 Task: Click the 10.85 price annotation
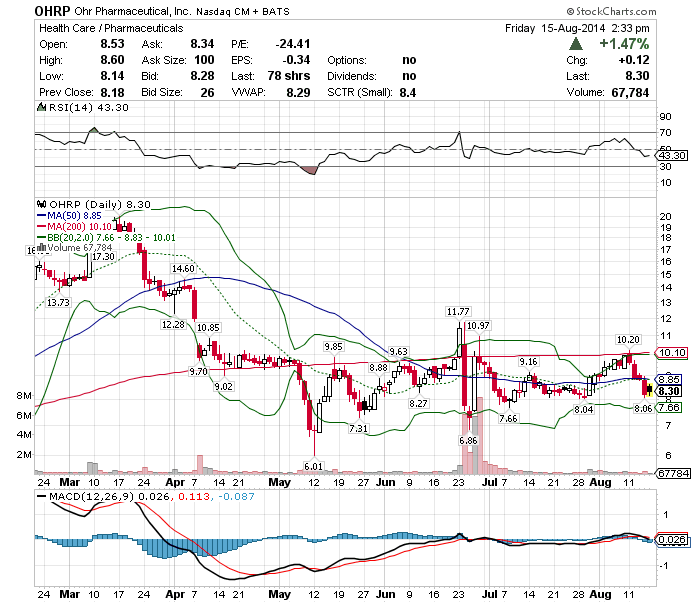point(208,328)
